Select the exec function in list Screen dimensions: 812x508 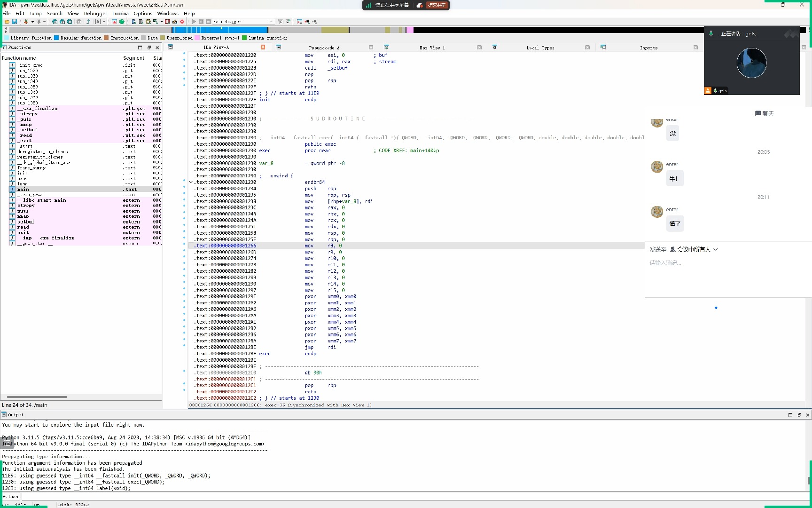point(86,179)
